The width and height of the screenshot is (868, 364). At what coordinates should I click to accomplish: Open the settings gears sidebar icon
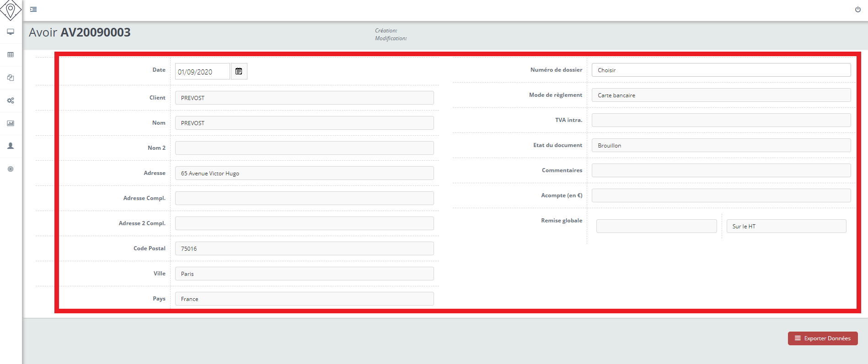pyautogui.click(x=11, y=100)
